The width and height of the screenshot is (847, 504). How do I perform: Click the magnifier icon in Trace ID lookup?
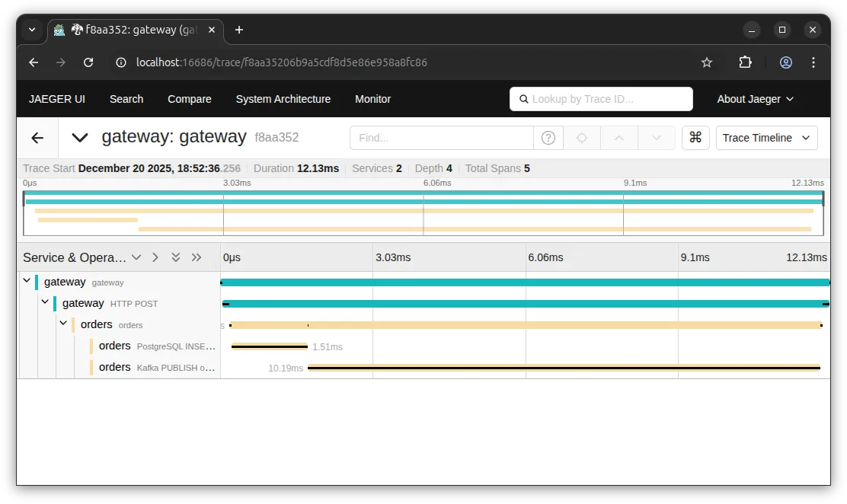[x=523, y=99]
